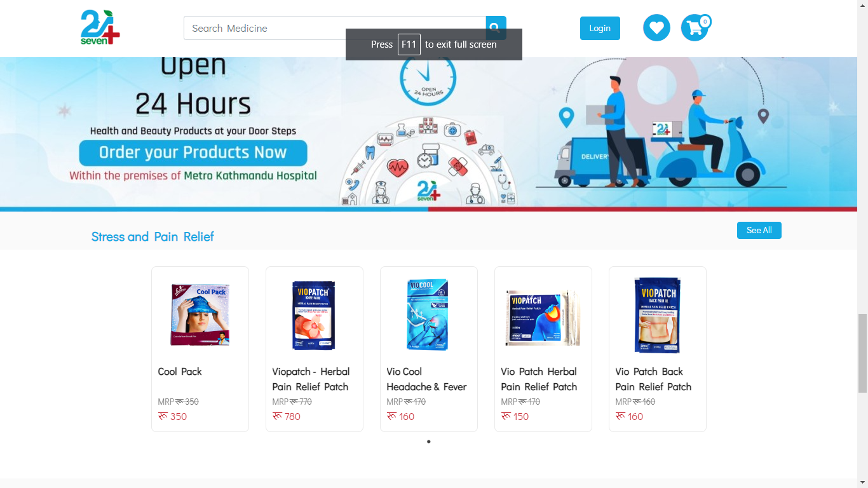Open the Vio Patch Herbal patch image
The height and width of the screenshot is (488, 868).
coord(543,318)
